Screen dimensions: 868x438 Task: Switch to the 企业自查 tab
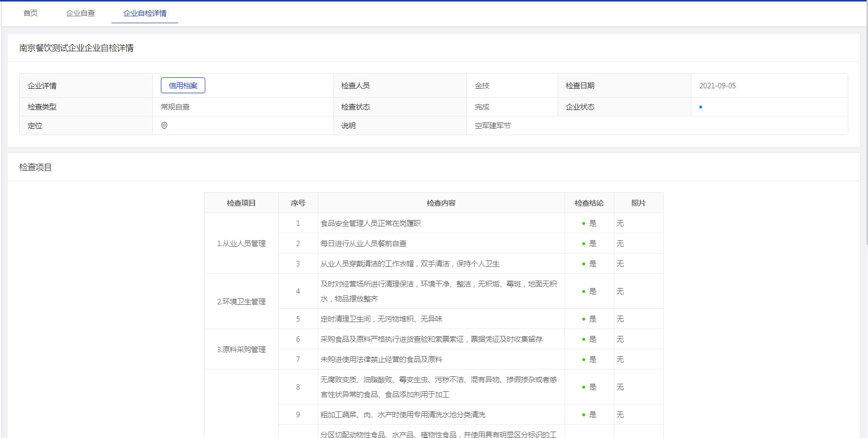[80, 13]
